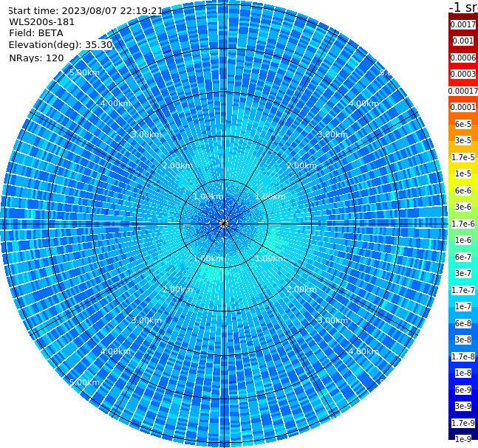
Task: Select the 1e-7 colorbar tick
Action: [463, 306]
